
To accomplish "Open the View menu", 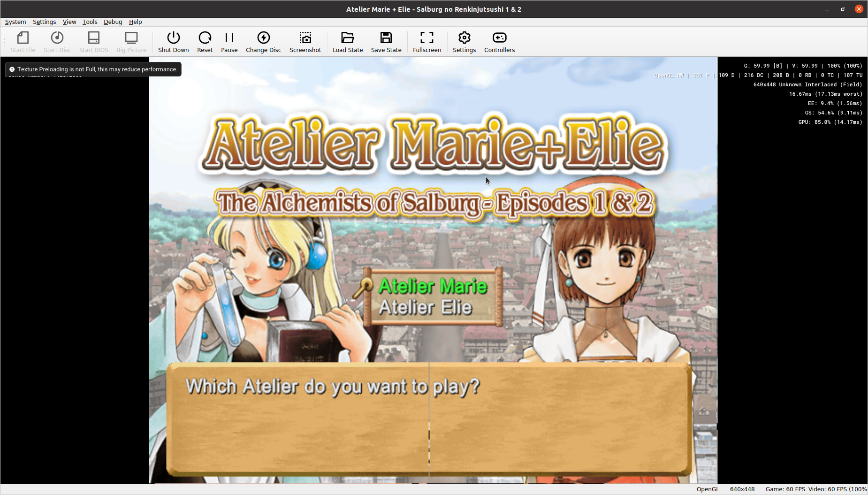I will click(69, 22).
